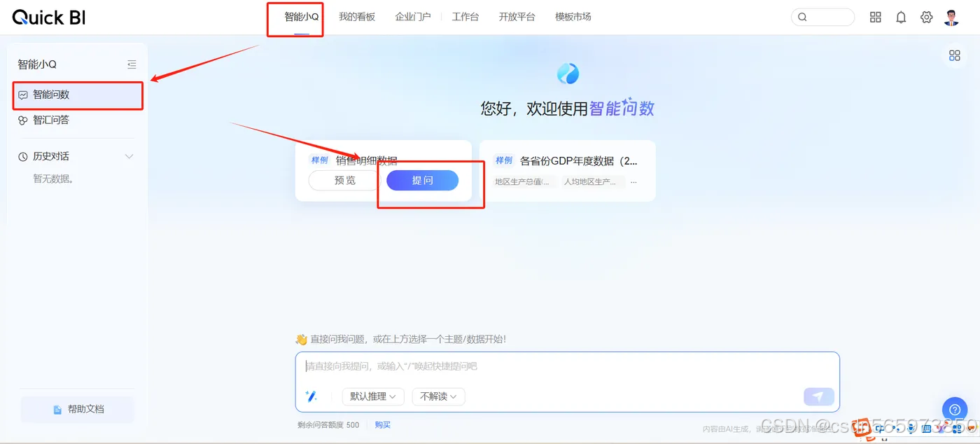Click the 提问 button on the sample card
Screen dimensions: 980x444
click(422, 180)
